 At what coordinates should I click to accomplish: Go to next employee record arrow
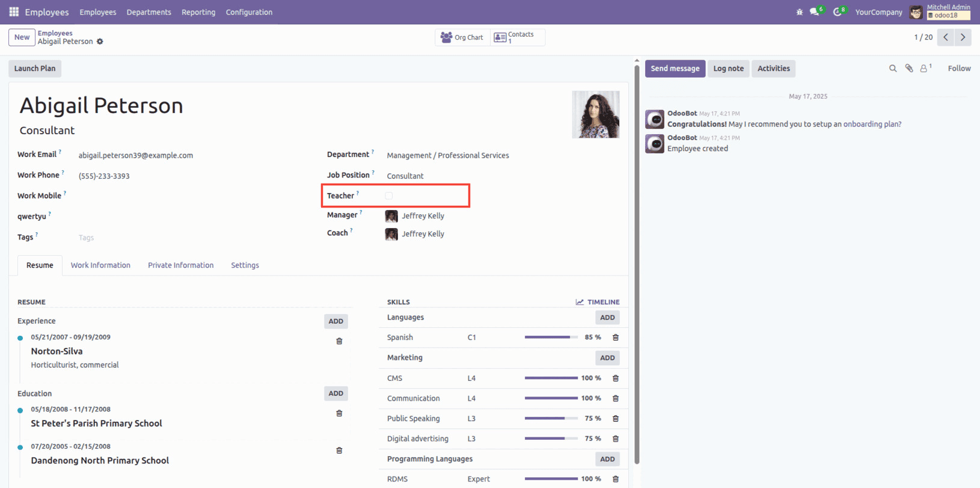pyautogui.click(x=963, y=37)
